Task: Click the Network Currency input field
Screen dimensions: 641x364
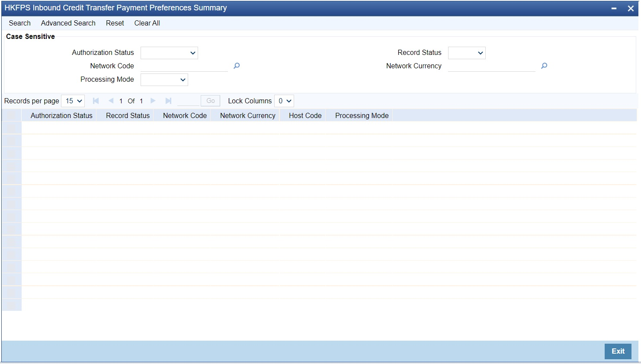Action: click(492, 66)
